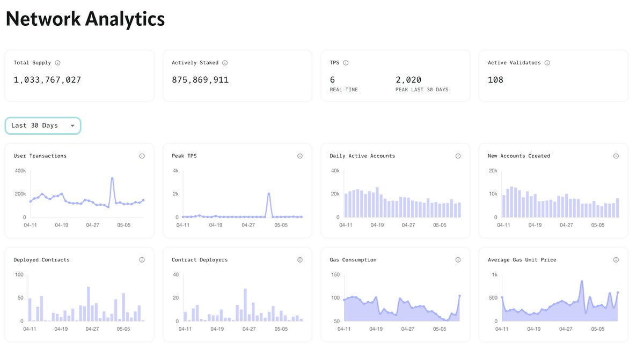The width and height of the screenshot is (644, 349).
Task: Click the 400k axis label in User Transactions
Action: pyautogui.click(x=20, y=171)
